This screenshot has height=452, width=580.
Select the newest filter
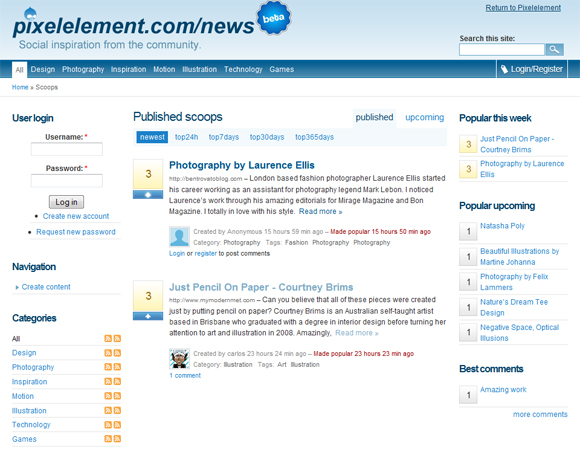click(x=152, y=137)
